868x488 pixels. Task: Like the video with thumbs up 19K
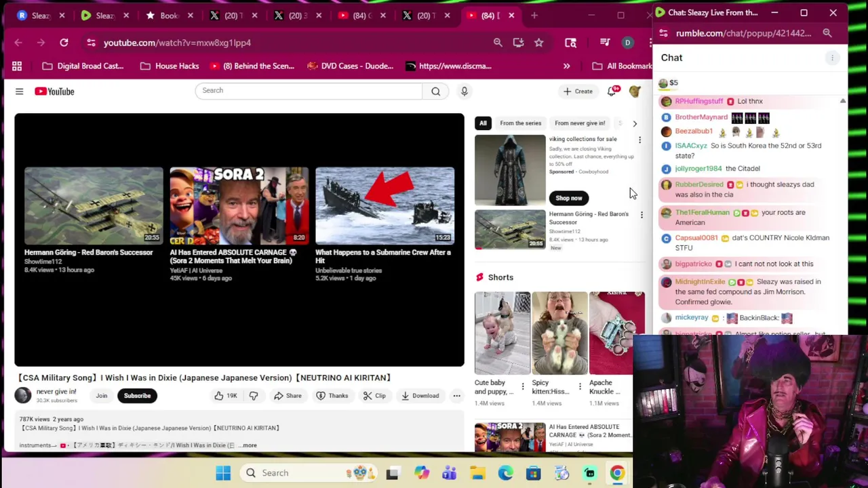pyautogui.click(x=225, y=396)
